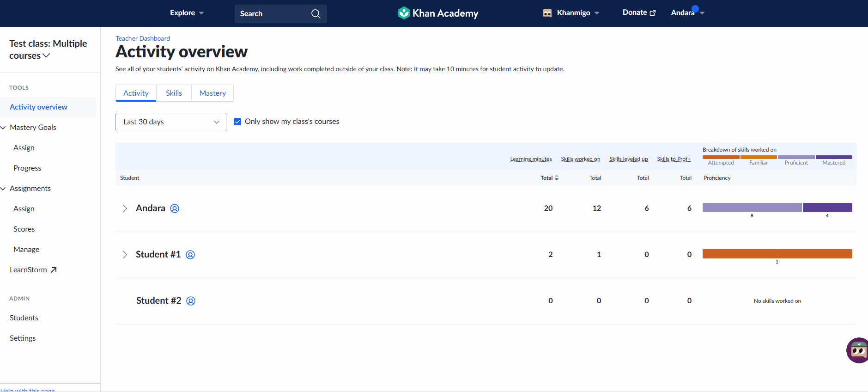Collapse the Mastery Goals section

(x=4, y=128)
